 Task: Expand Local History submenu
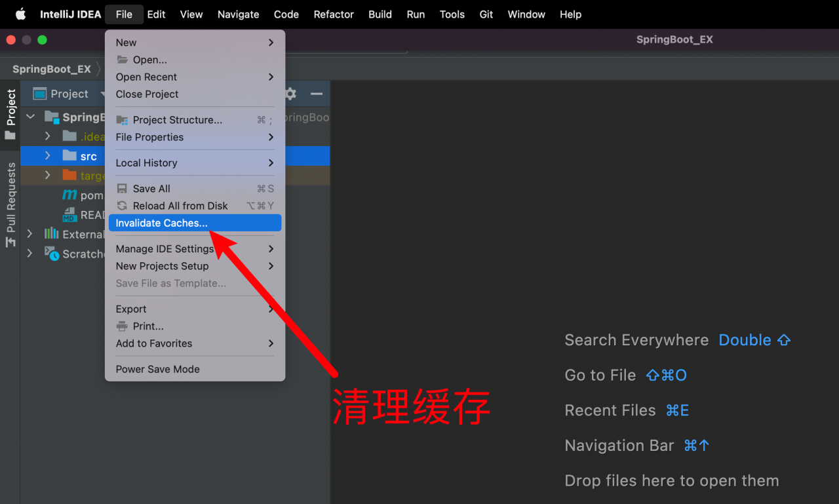pyautogui.click(x=195, y=163)
